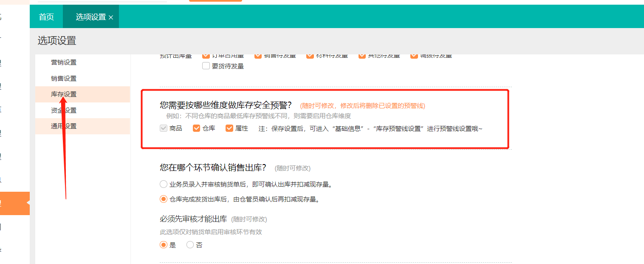This screenshot has height=264, width=644.
Task: Click the highlighted orange item in left navigation
Action: coord(15,203)
